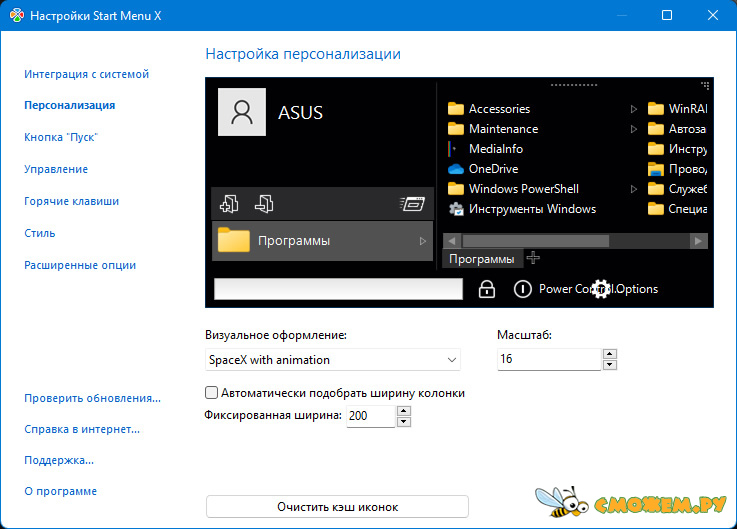Click the Power Control power icon
737x529 pixels.
(x=523, y=289)
